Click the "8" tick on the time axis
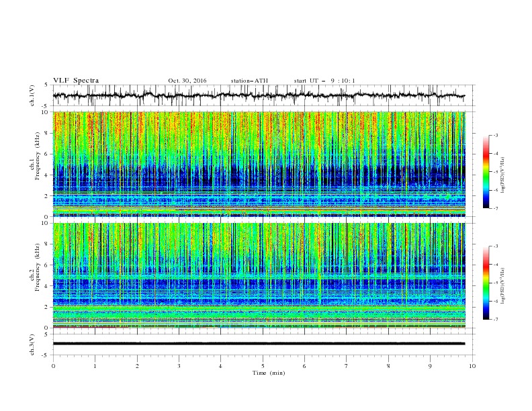Image resolution: width=532 pixels, height=411 pixels. tap(388, 366)
